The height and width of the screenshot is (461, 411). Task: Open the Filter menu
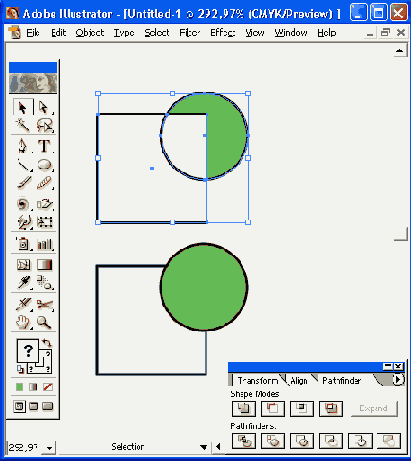[190, 33]
